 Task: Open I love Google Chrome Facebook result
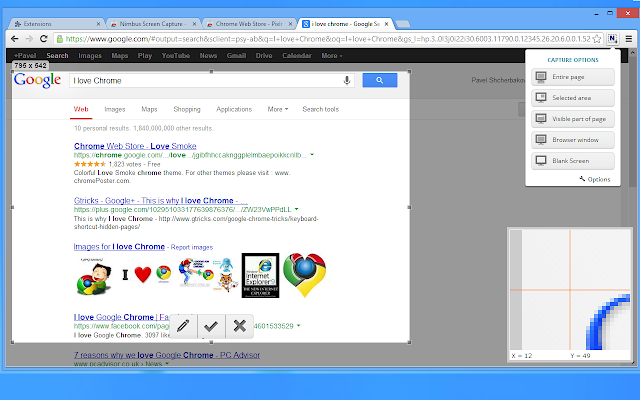pos(122,317)
